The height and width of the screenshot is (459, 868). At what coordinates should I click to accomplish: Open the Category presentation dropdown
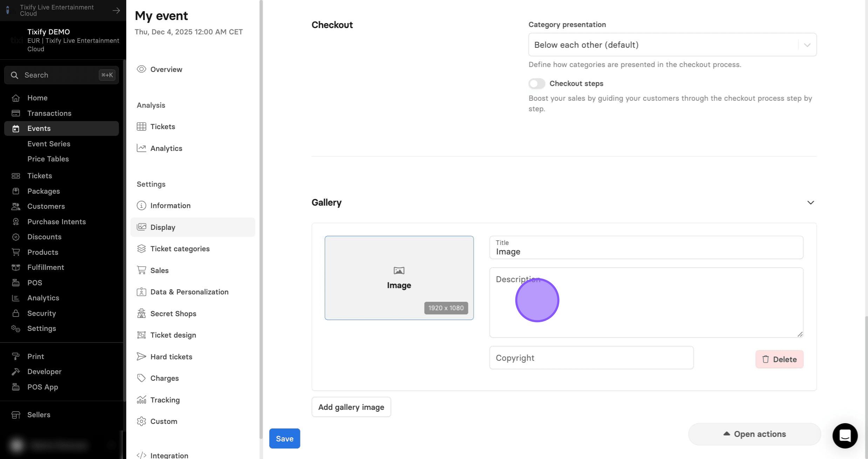pos(672,45)
